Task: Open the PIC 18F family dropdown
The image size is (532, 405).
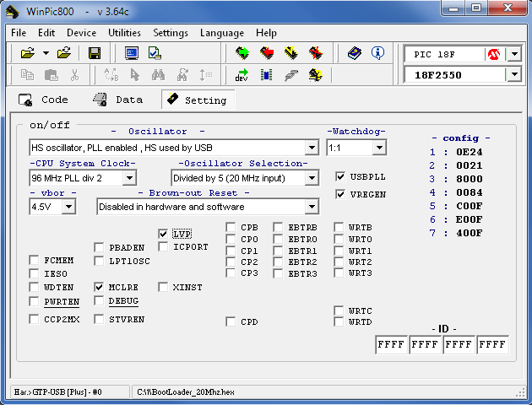Action: pyautogui.click(x=515, y=54)
